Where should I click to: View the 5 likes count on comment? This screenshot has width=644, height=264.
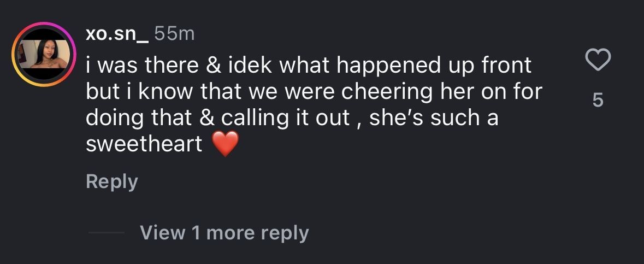(x=598, y=101)
